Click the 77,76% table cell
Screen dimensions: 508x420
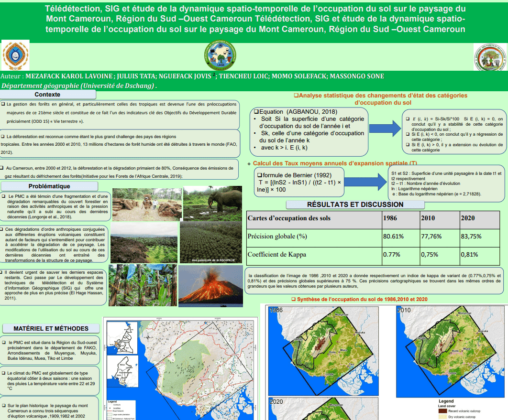point(440,238)
